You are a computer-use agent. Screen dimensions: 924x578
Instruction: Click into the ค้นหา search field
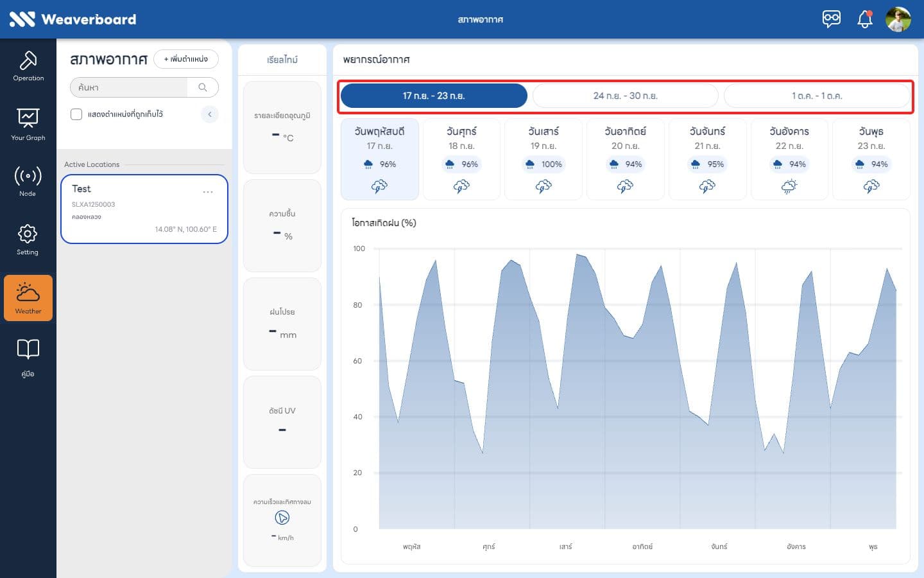(129, 87)
